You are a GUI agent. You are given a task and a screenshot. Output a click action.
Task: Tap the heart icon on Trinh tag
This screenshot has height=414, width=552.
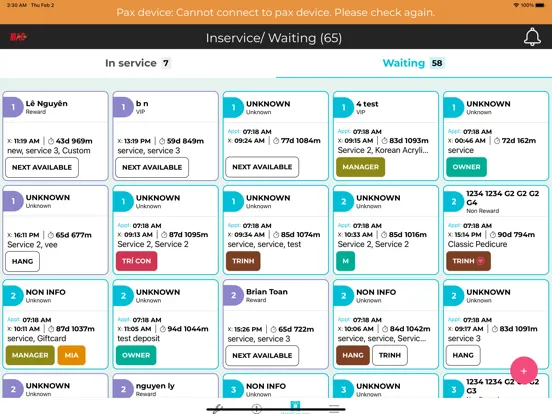[x=481, y=261]
